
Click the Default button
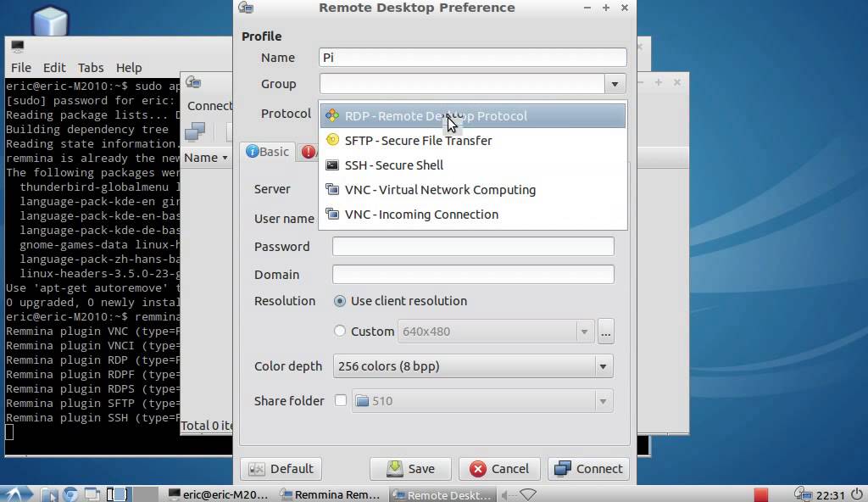(x=281, y=469)
